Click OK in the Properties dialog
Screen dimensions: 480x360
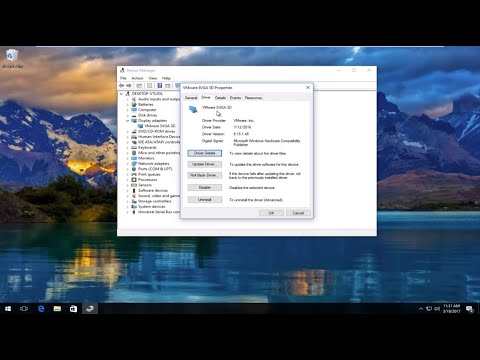tap(271, 213)
